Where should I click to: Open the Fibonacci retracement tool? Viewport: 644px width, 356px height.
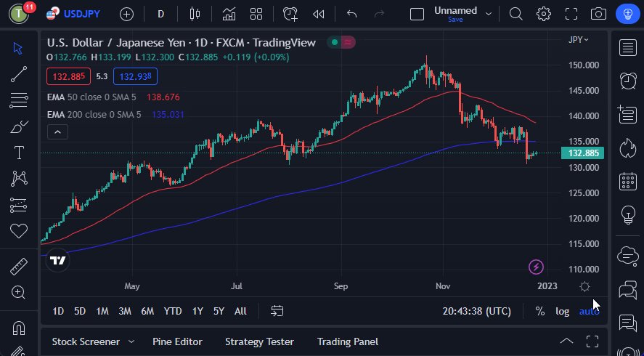pyautogui.click(x=19, y=100)
